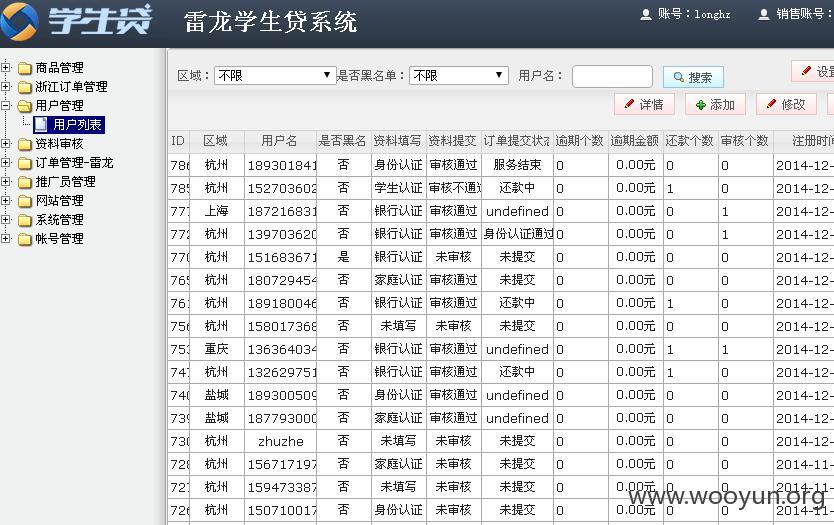
Task: Click the 修改 button
Action: coord(786,104)
